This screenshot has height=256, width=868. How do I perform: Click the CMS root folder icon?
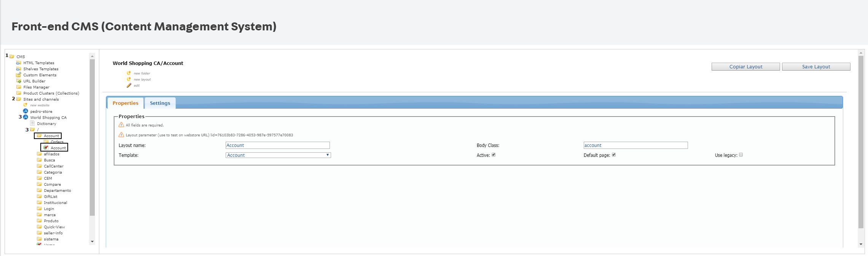[12, 57]
